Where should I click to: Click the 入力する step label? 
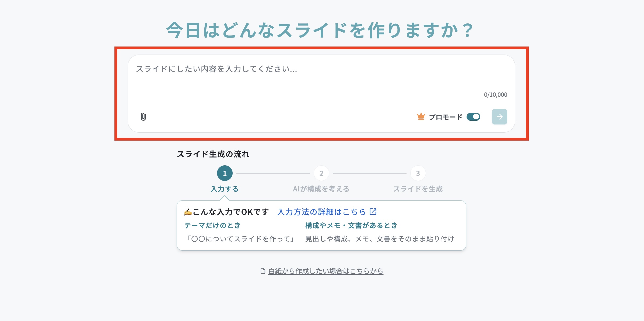(x=225, y=189)
